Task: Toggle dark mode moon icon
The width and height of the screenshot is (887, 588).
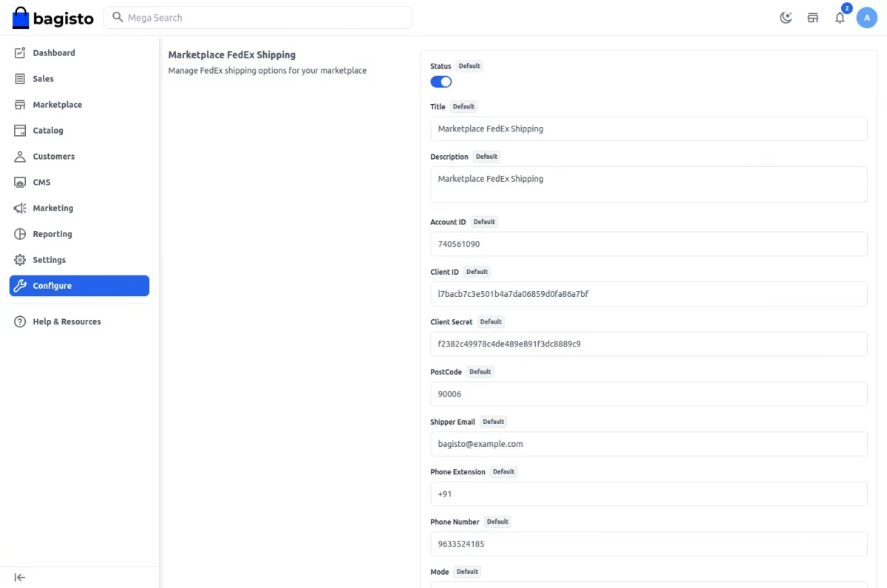Action: tap(786, 18)
